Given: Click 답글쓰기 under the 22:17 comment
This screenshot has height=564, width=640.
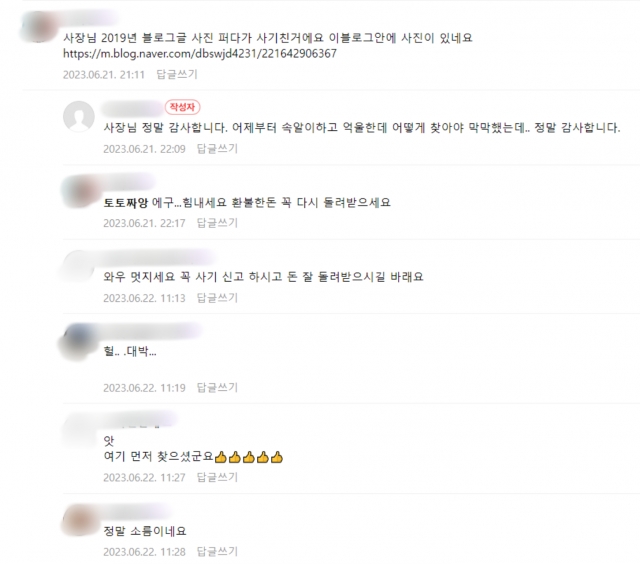Looking at the screenshot, I should (217, 223).
